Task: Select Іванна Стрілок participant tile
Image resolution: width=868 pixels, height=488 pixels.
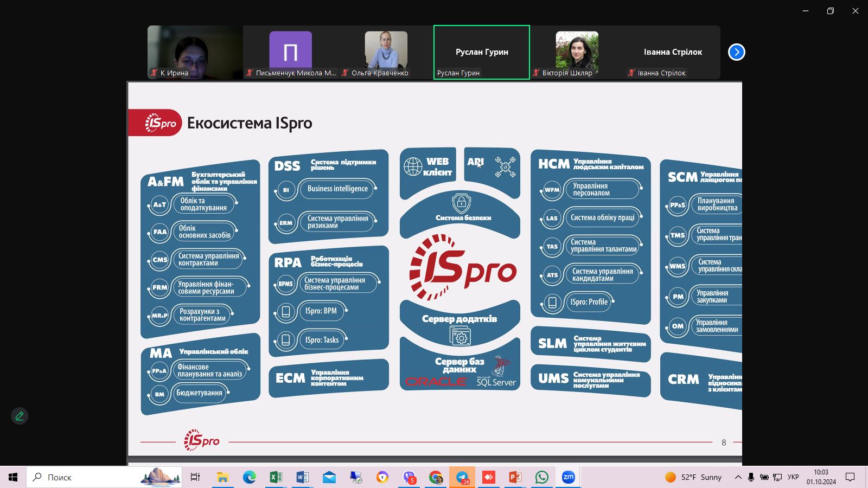Action: [673, 52]
